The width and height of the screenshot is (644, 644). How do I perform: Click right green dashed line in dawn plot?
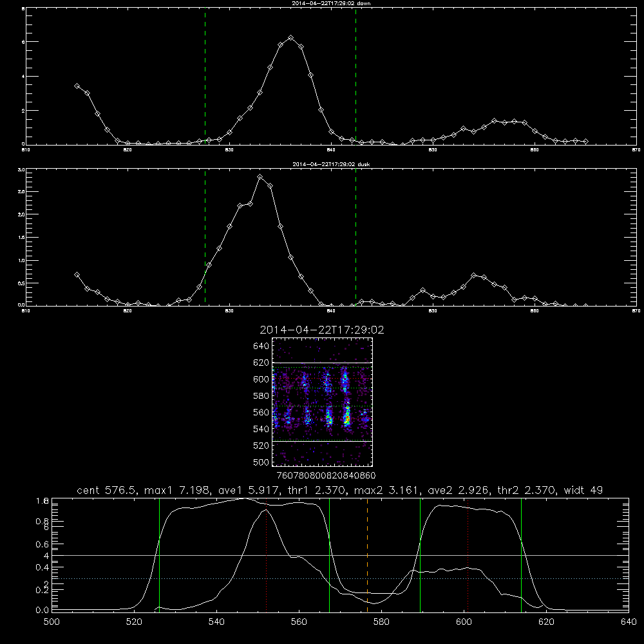(x=355, y=77)
